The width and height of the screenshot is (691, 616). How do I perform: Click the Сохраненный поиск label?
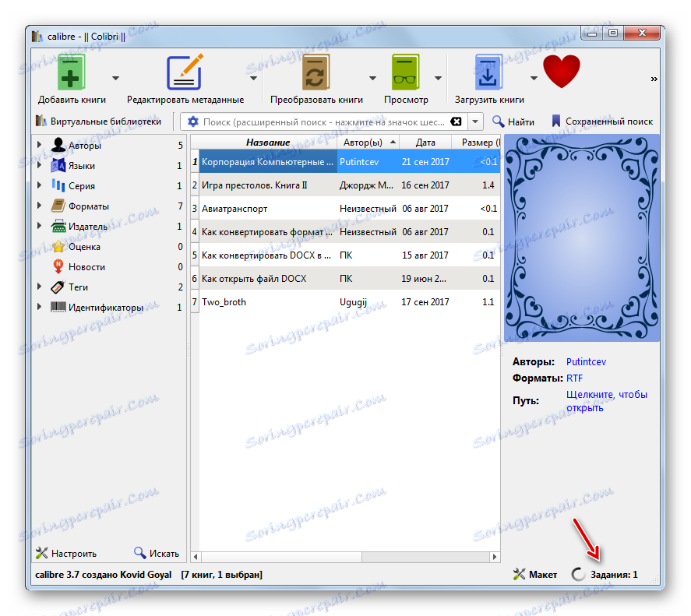pos(609,121)
